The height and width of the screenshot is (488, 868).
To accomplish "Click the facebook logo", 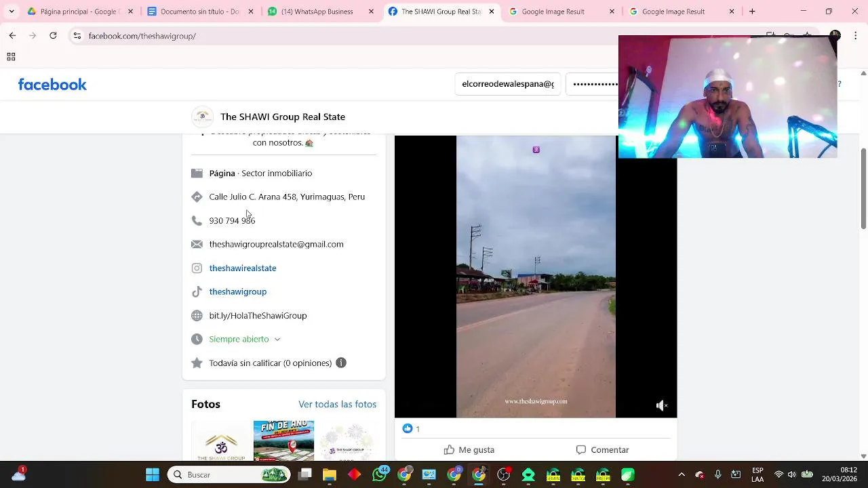I will click(52, 85).
